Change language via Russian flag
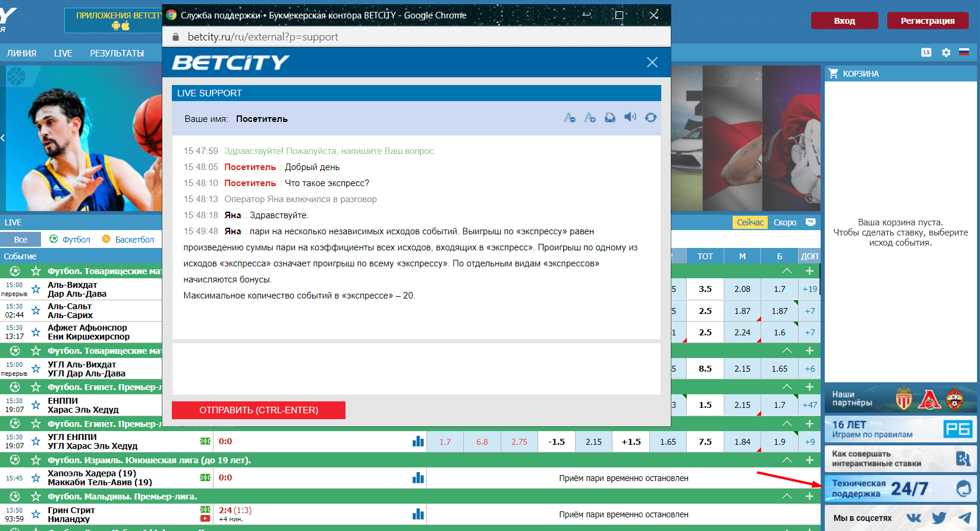Viewport: 980px width, 531px height. [964, 52]
